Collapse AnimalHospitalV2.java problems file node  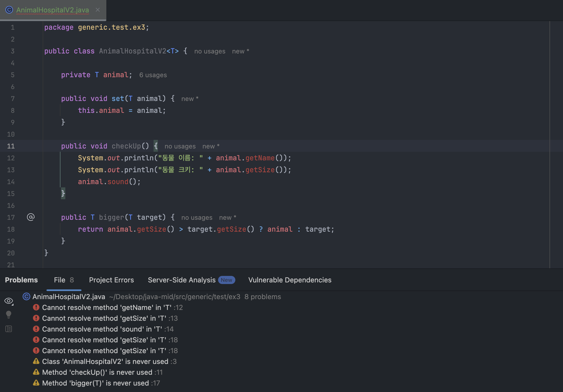click(x=69, y=297)
